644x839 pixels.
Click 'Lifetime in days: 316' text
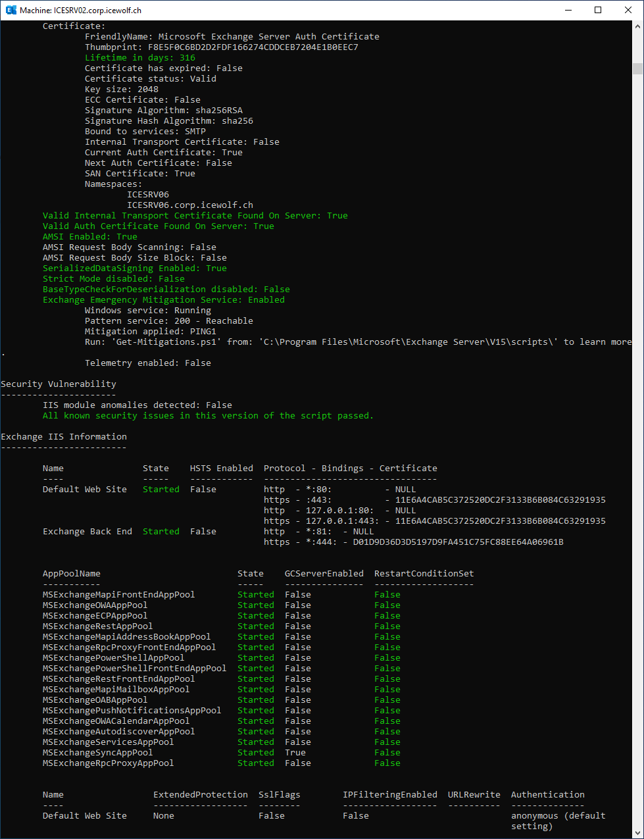point(140,58)
